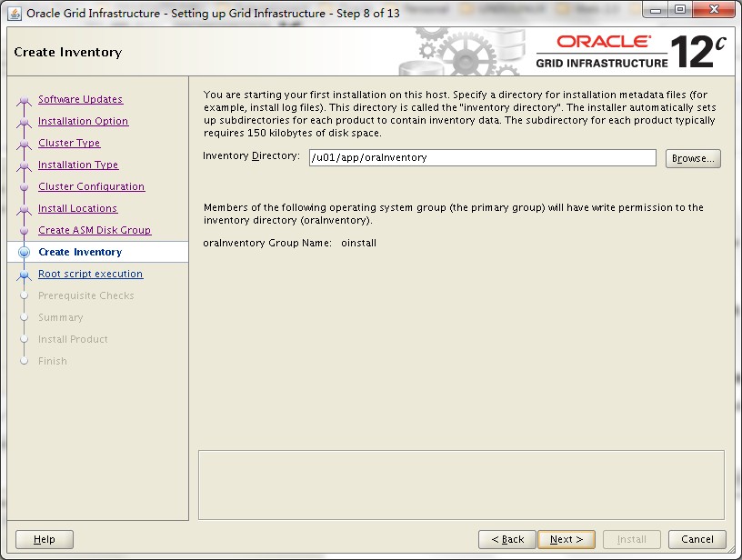Maximize the installer window

tap(679, 10)
